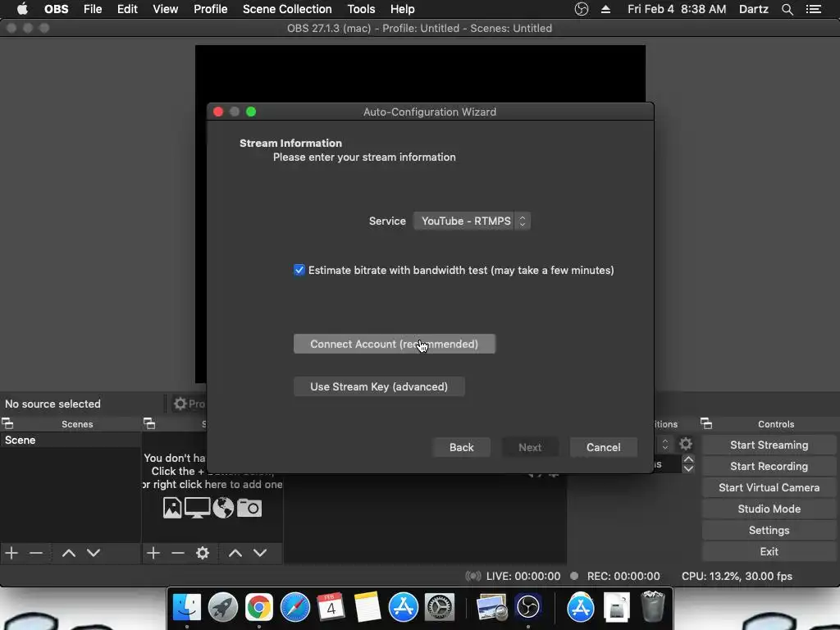Click Connect Account (recommended) button
Viewport: 840px width, 630px height.
(x=395, y=344)
